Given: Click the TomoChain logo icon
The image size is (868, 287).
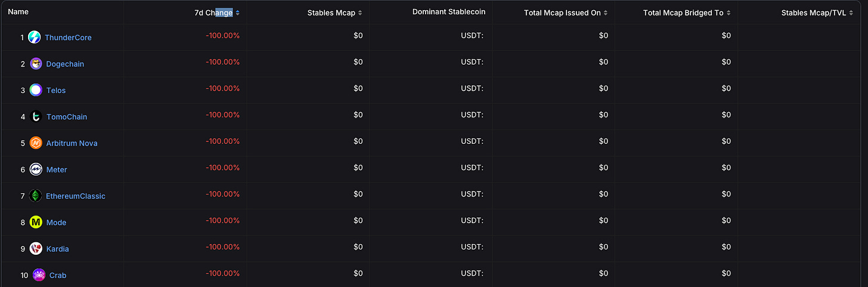Looking at the screenshot, I should tap(36, 116).
